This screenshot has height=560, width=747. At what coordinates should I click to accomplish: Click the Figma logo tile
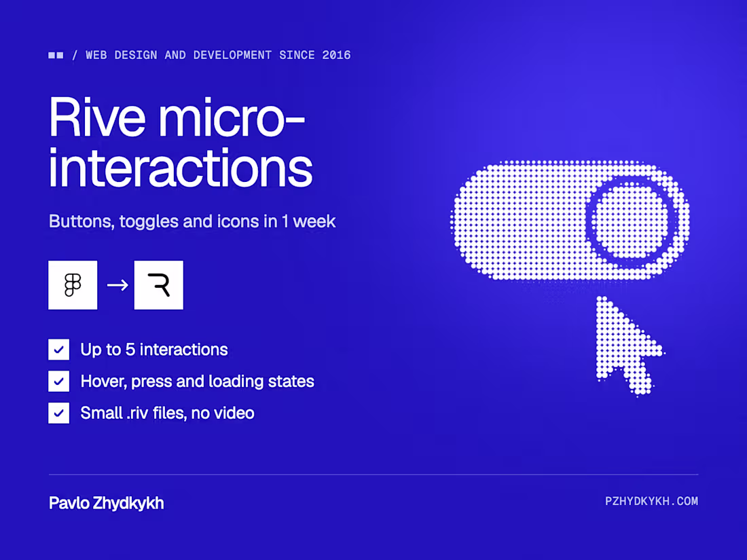click(x=73, y=285)
